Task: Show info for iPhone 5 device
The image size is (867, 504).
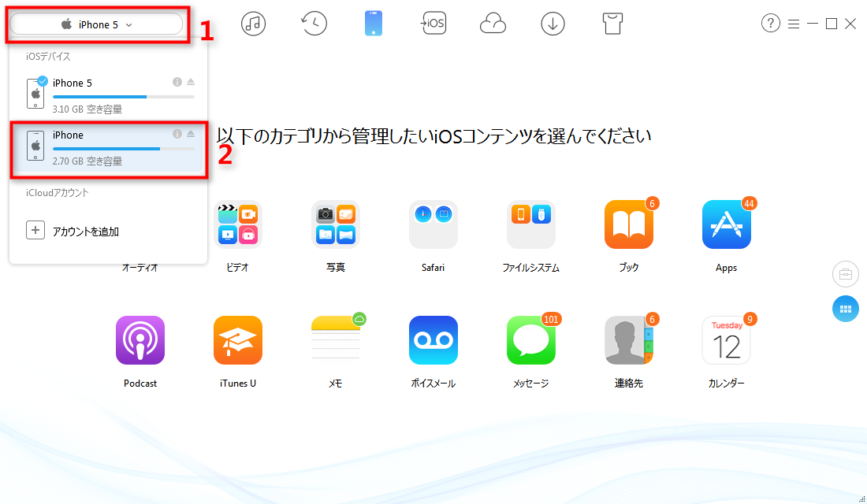Action: click(177, 82)
